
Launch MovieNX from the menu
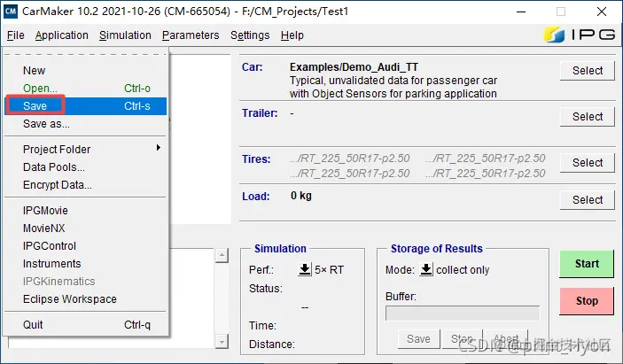[85, 228]
